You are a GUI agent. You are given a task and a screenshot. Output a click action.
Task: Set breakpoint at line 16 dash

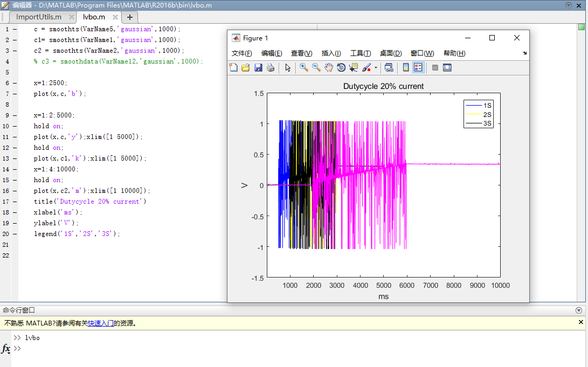pos(15,191)
